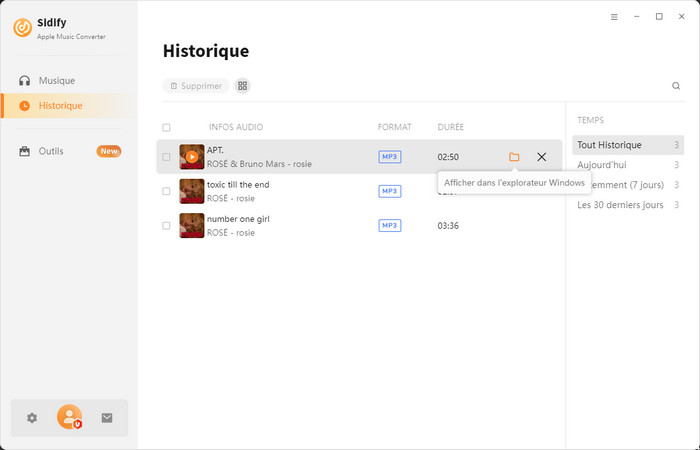Filter history by Aujourd'hui
This screenshot has width=700, height=450.
pos(601,165)
